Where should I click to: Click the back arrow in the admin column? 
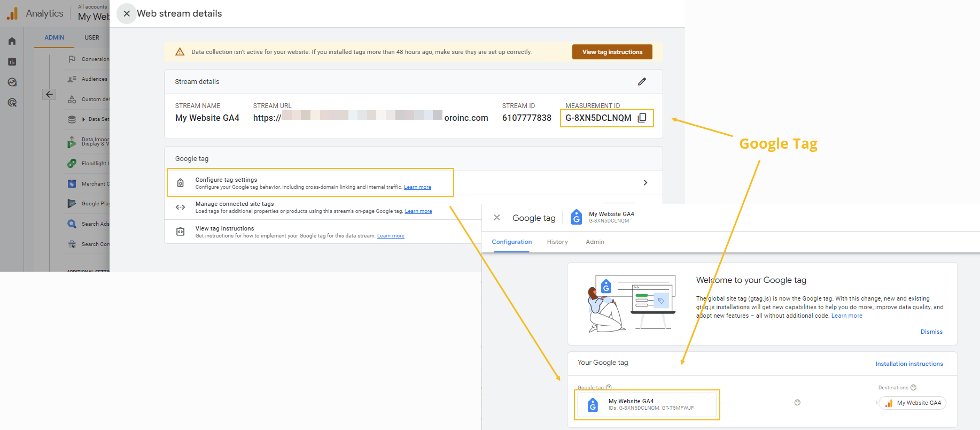(x=49, y=94)
